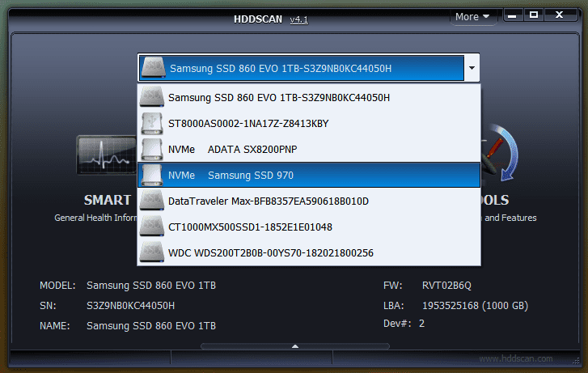Click the Dev# value 2
The height and width of the screenshot is (373, 588).
coord(421,324)
